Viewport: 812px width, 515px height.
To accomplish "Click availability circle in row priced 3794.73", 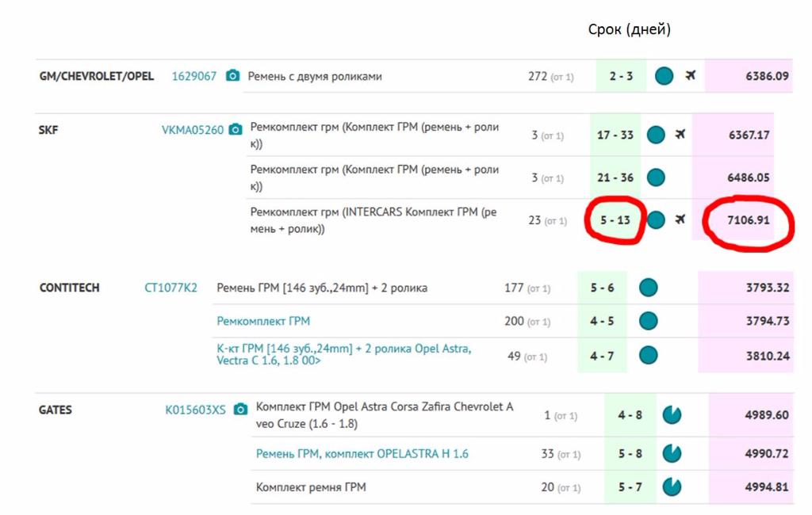I will 648,321.
